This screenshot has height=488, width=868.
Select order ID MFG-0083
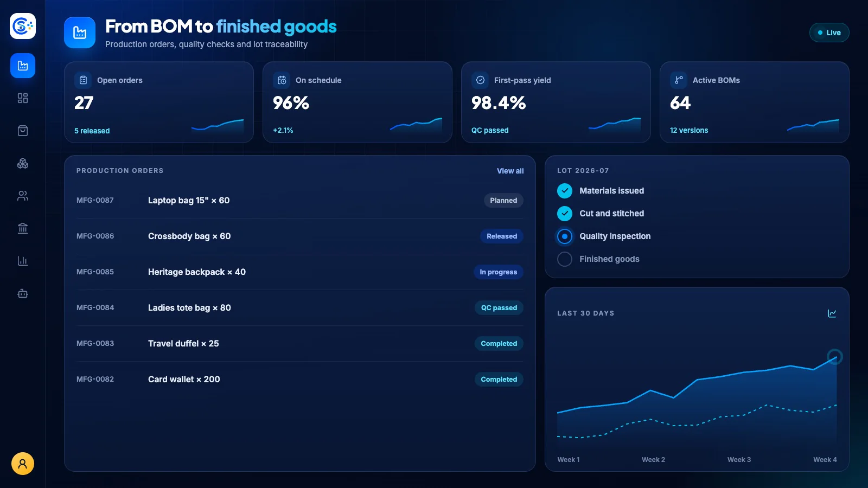coord(95,343)
